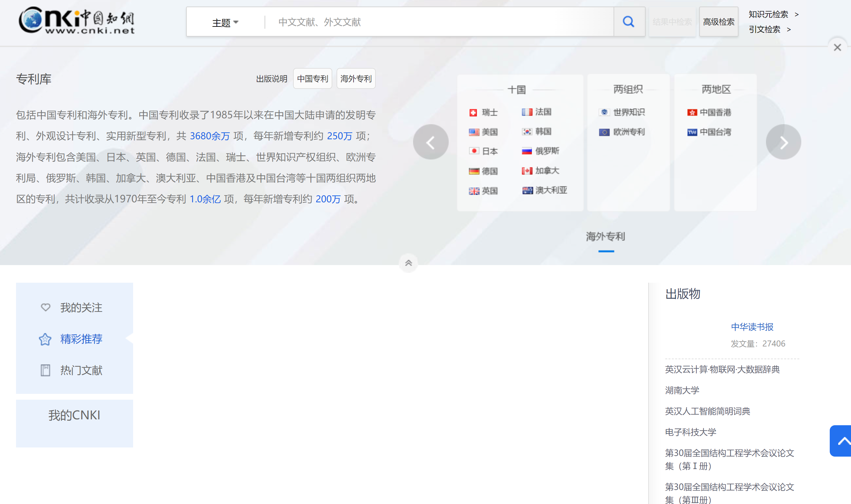Click the 中国专利 button
The width and height of the screenshot is (851, 504).
coord(312,78)
